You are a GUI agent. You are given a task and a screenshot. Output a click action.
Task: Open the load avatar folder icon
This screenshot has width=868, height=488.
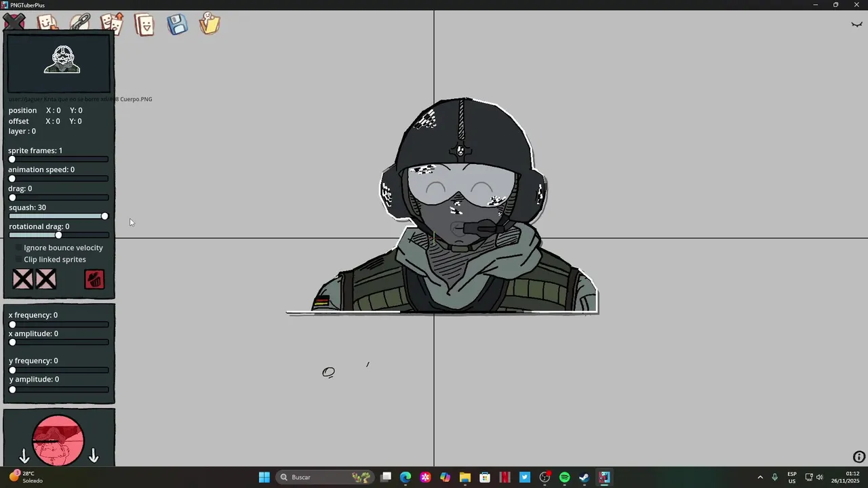[210, 24]
